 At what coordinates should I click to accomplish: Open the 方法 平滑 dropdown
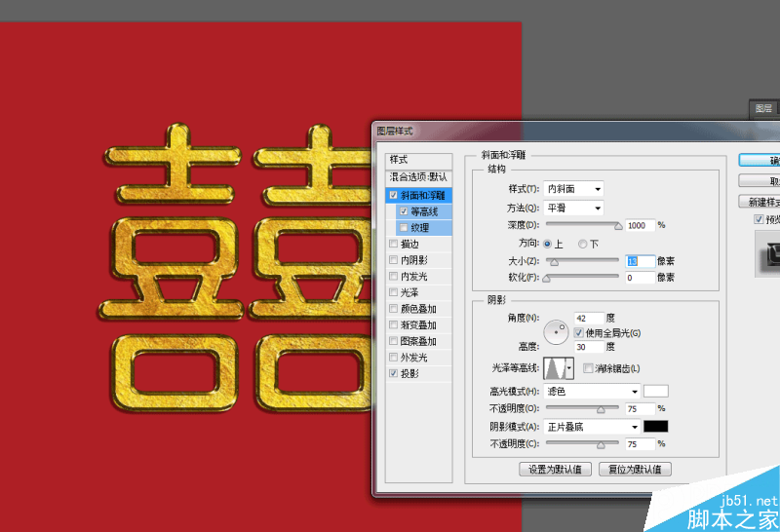[x=573, y=208]
